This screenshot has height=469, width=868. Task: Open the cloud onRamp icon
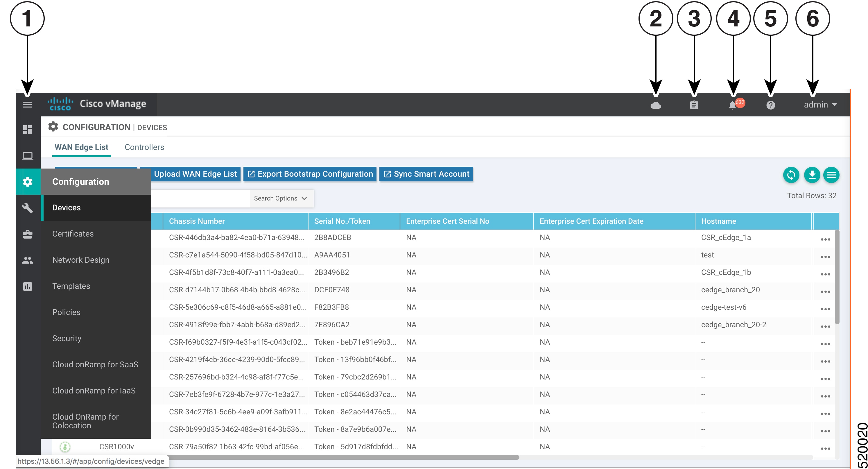click(655, 105)
